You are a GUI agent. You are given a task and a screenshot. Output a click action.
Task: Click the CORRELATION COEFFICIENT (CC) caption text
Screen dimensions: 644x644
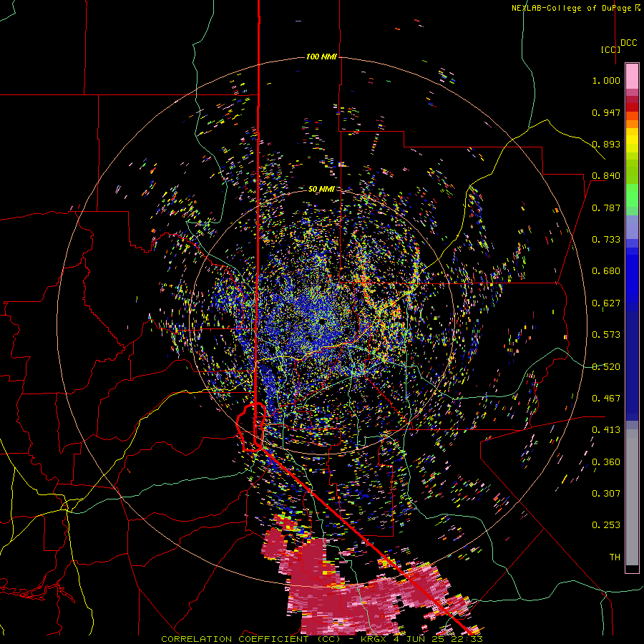(250, 639)
